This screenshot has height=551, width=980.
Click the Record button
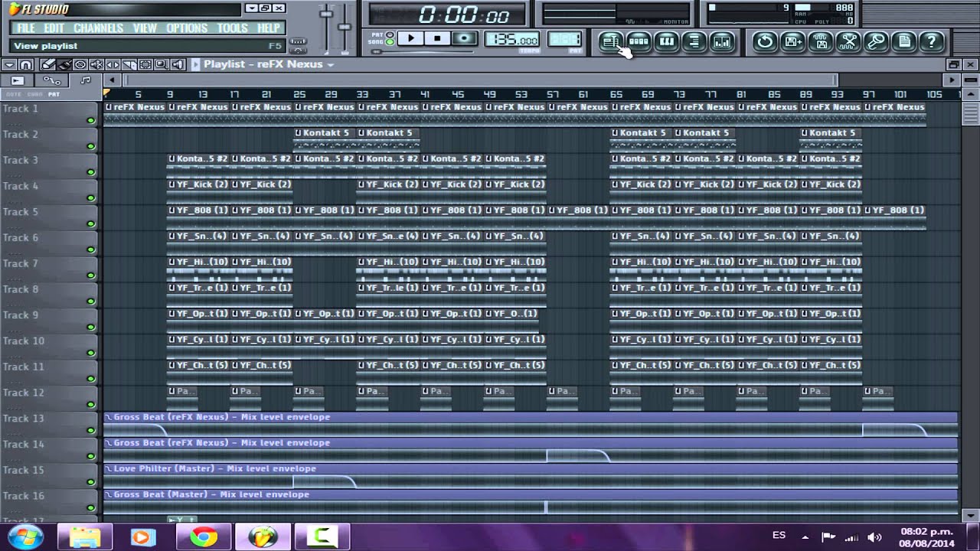click(x=463, y=38)
